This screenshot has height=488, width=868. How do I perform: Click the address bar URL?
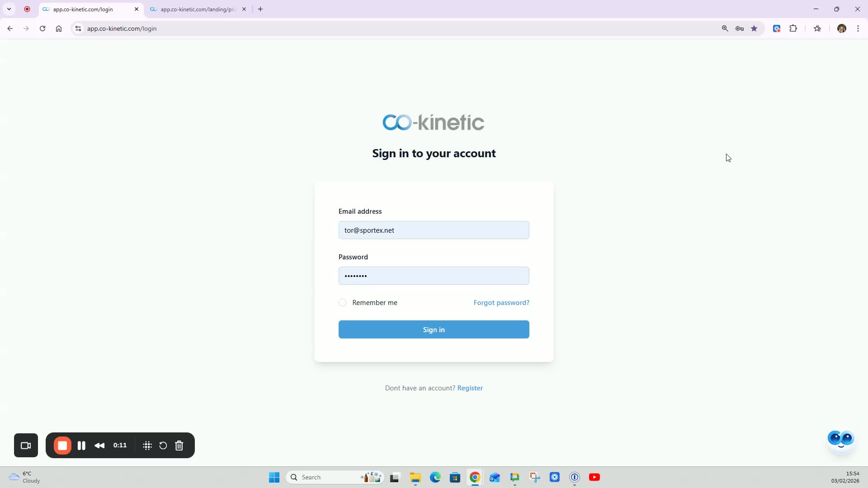[122, 28]
